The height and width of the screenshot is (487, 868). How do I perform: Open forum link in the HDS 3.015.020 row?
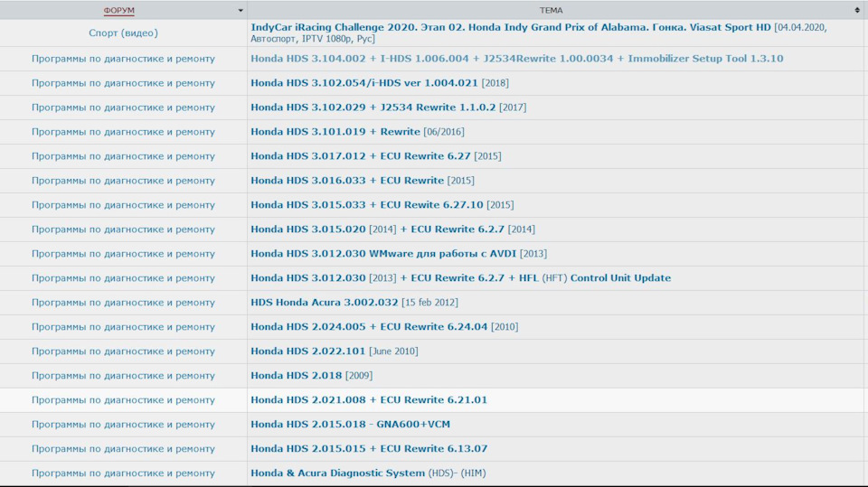(x=124, y=229)
